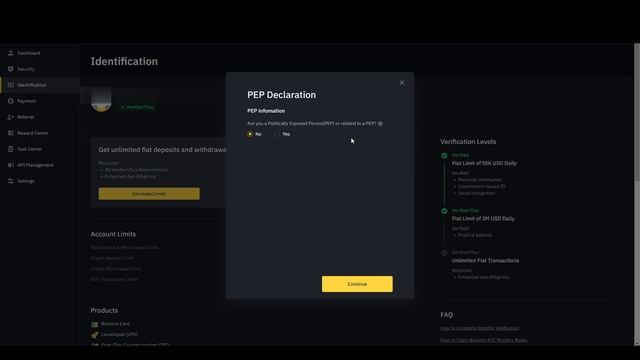
Task: Click the Facial recognition bullet
Action: tap(476, 193)
